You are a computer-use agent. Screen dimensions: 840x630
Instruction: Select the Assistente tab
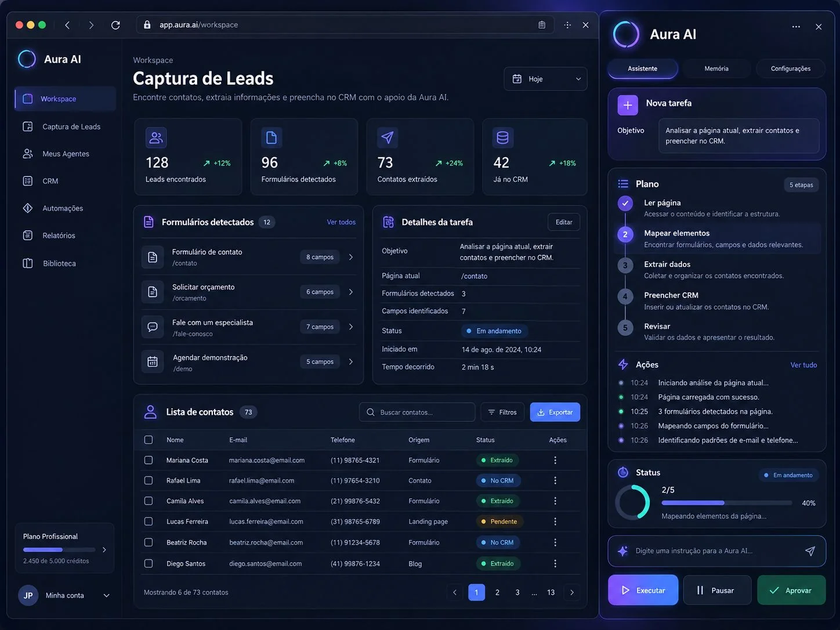(x=643, y=68)
